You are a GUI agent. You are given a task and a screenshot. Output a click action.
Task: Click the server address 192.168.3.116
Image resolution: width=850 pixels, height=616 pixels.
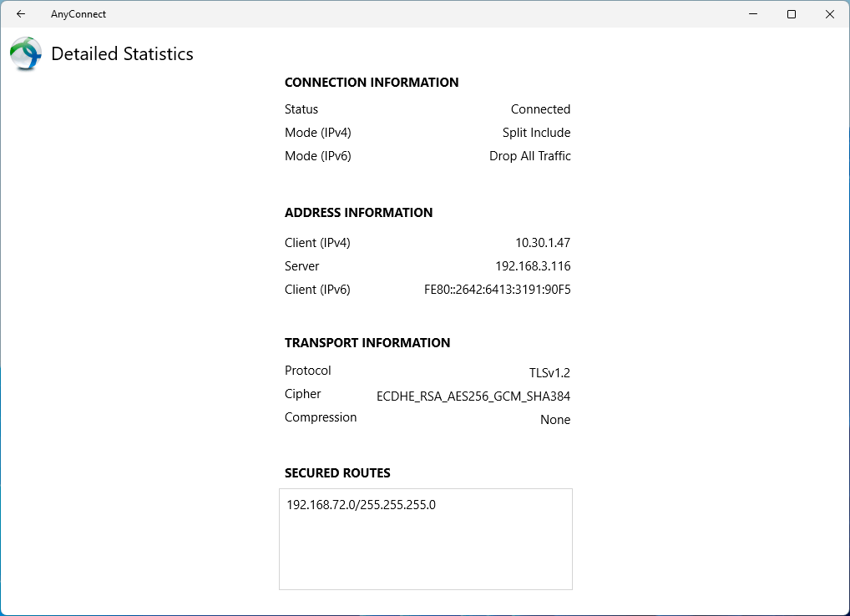pos(533,266)
